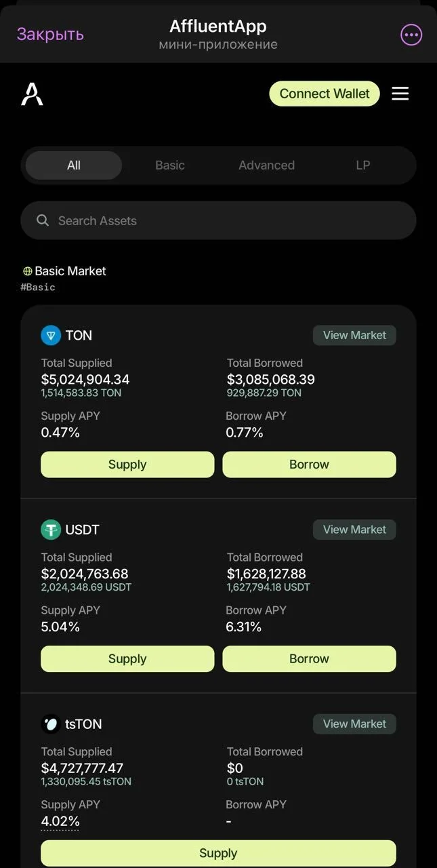Tap the Affluent logo icon
This screenshot has width=437, height=868.
32,94
